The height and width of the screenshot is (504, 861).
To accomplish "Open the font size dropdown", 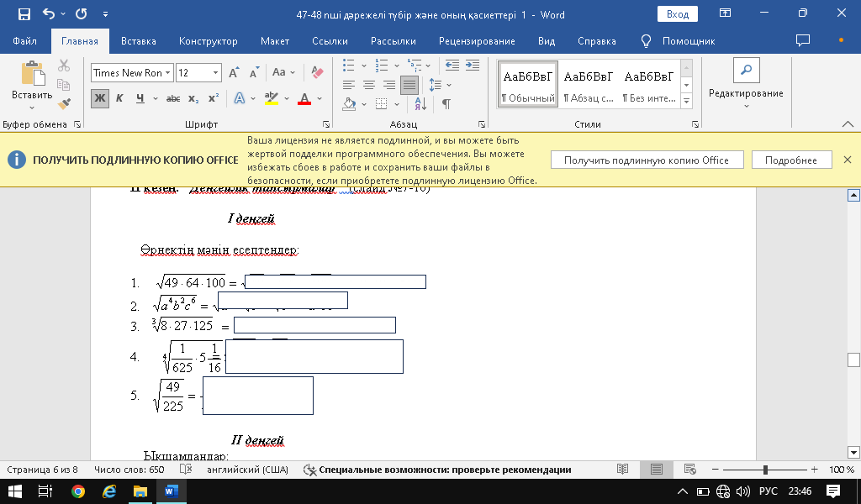I will 216,73.
